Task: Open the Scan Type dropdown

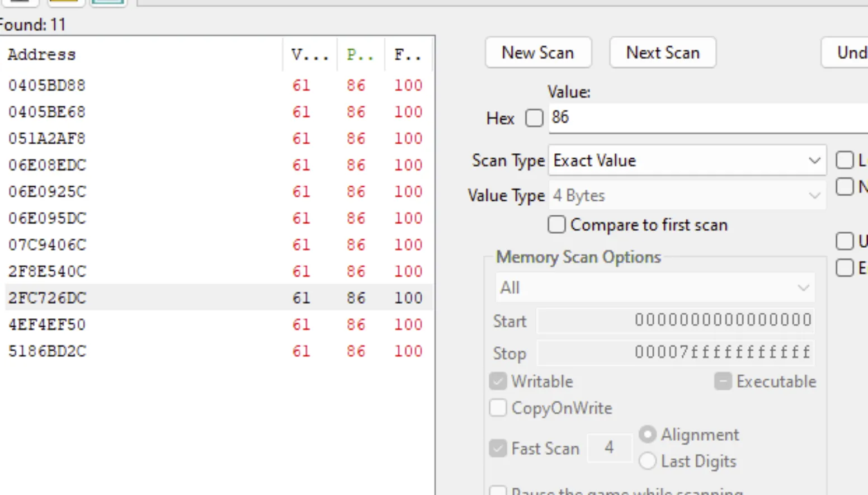Action: [x=687, y=161]
